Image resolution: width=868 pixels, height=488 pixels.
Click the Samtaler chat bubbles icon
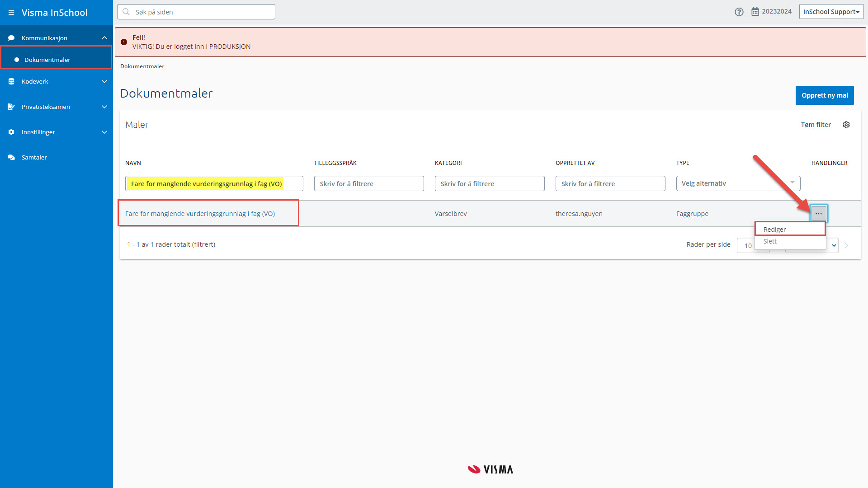tap(11, 158)
